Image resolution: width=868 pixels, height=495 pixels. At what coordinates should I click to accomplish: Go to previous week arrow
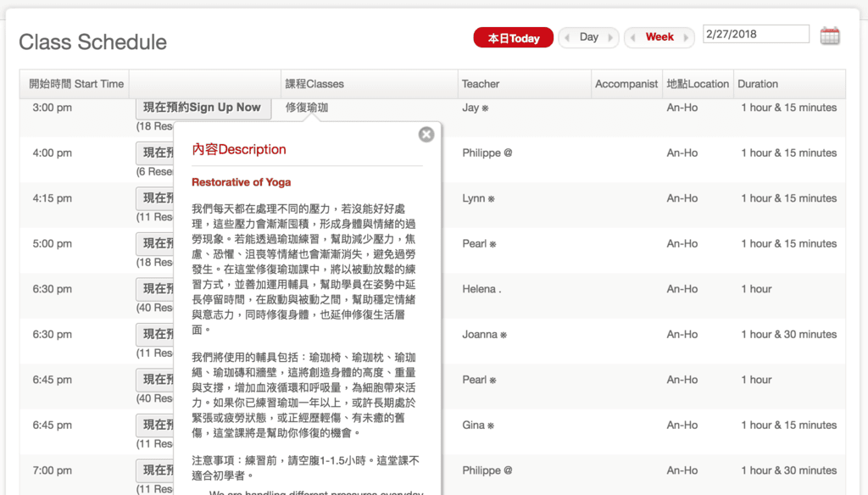pyautogui.click(x=632, y=38)
